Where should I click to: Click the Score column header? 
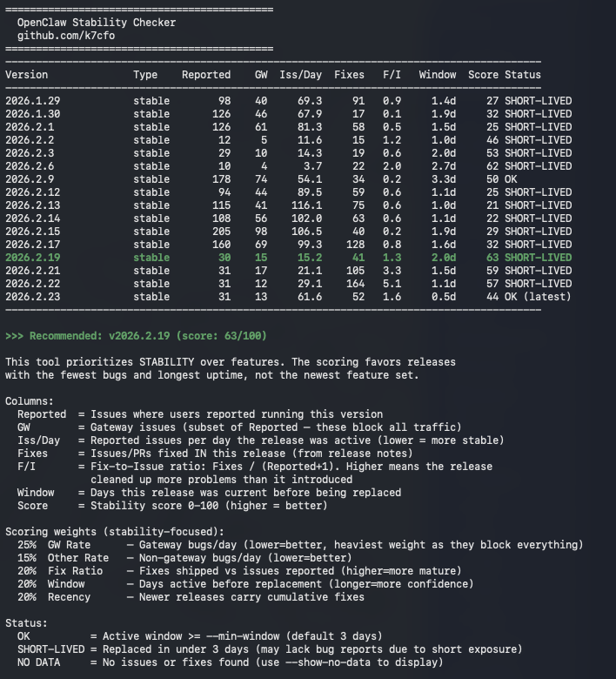(483, 75)
